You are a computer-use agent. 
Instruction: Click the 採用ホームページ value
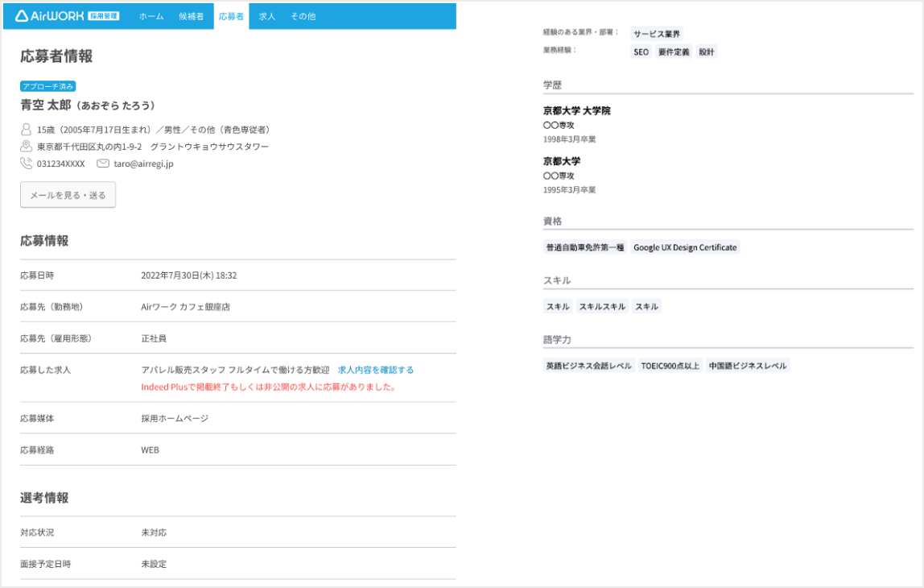[x=175, y=418]
